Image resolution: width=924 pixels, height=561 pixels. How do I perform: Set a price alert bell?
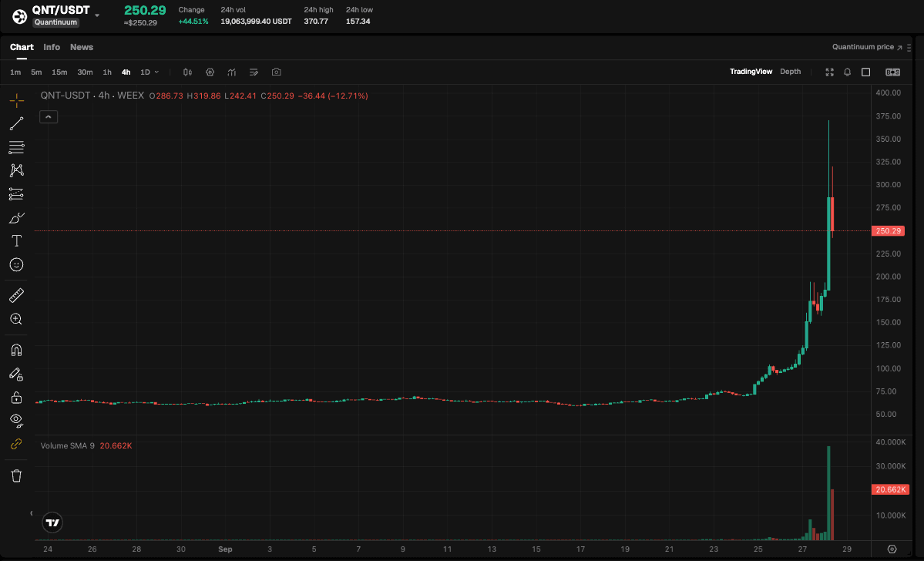pos(848,72)
